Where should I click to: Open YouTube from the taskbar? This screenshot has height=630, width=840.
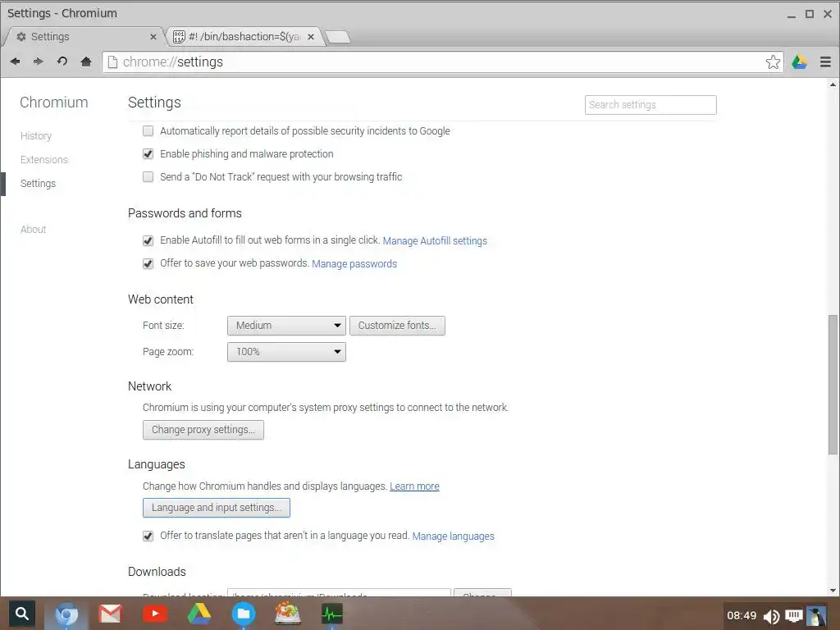coord(155,614)
